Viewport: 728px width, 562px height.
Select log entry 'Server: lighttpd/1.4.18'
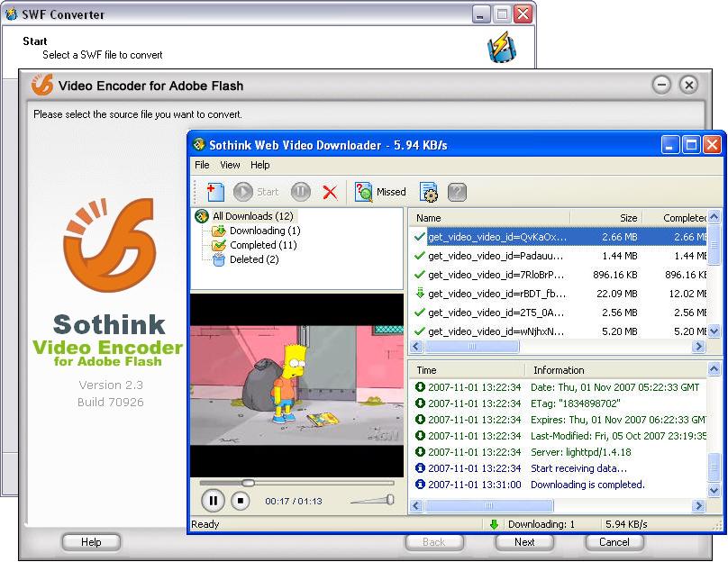[x=581, y=452]
